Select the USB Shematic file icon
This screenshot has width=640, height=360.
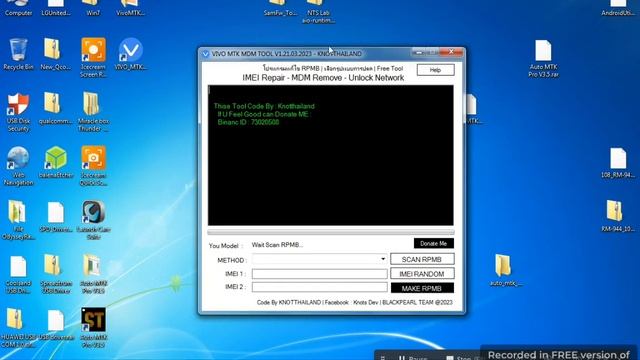[56, 320]
